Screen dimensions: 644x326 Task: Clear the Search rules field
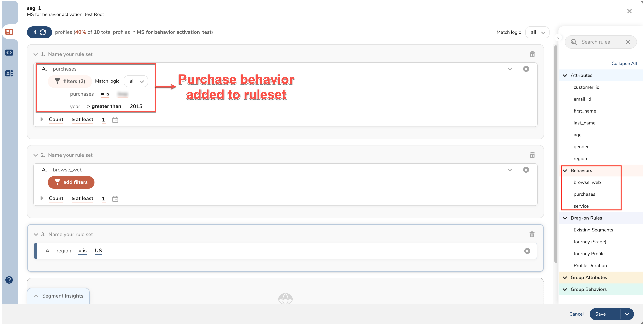coord(628,42)
